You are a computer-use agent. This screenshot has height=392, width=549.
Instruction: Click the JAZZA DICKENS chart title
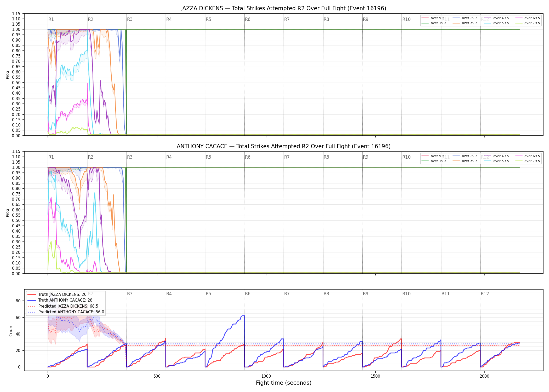click(284, 8)
